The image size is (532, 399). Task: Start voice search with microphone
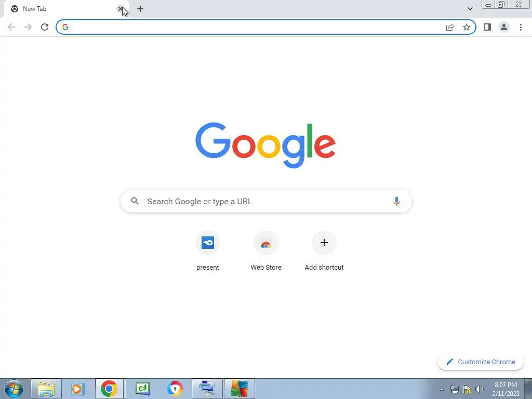coord(396,201)
